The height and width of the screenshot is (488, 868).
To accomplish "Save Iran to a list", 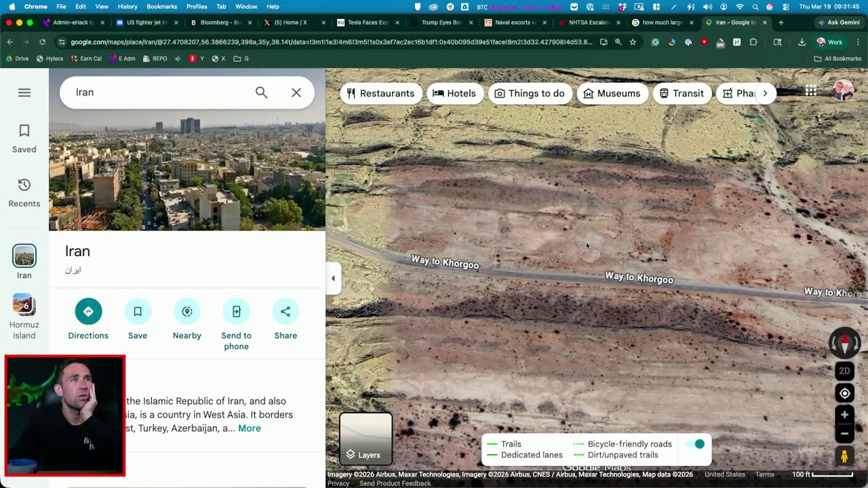I will pos(138,319).
